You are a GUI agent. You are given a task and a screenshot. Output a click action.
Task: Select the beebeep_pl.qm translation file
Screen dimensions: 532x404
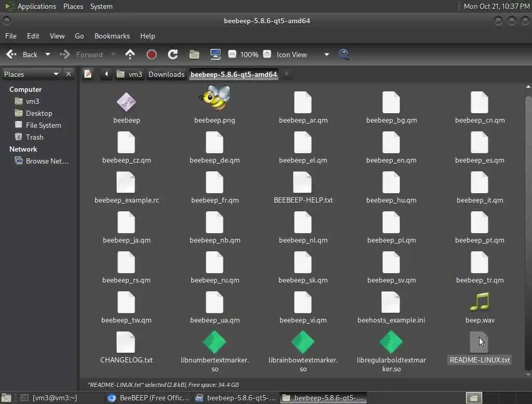coord(391,222)
